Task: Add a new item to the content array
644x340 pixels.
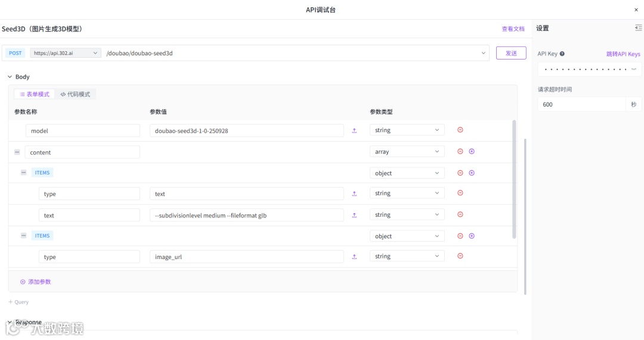Action: 472,151
